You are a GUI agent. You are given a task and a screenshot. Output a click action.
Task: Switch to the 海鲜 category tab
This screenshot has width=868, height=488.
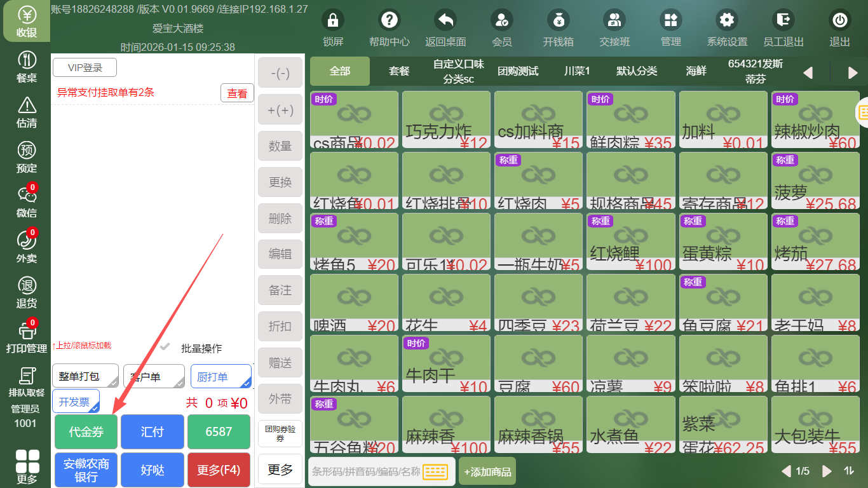click(696, 71)
